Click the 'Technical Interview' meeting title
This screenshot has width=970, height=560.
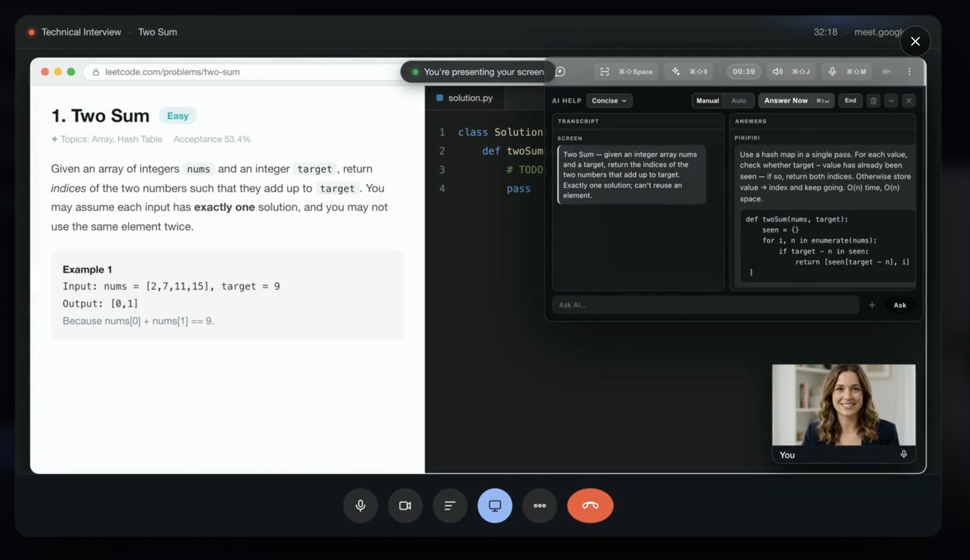pos(81,32)
